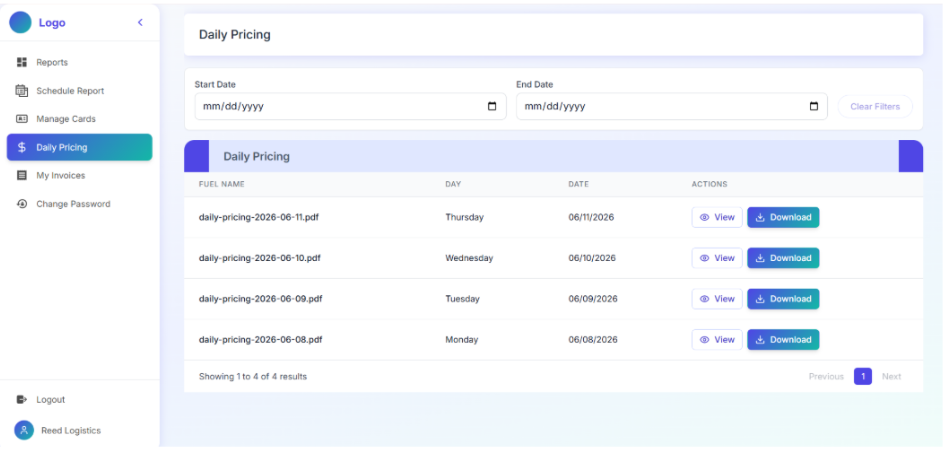943x451 pixels.
Task: Click the My Invoices document icon
Action: (22, 176)
